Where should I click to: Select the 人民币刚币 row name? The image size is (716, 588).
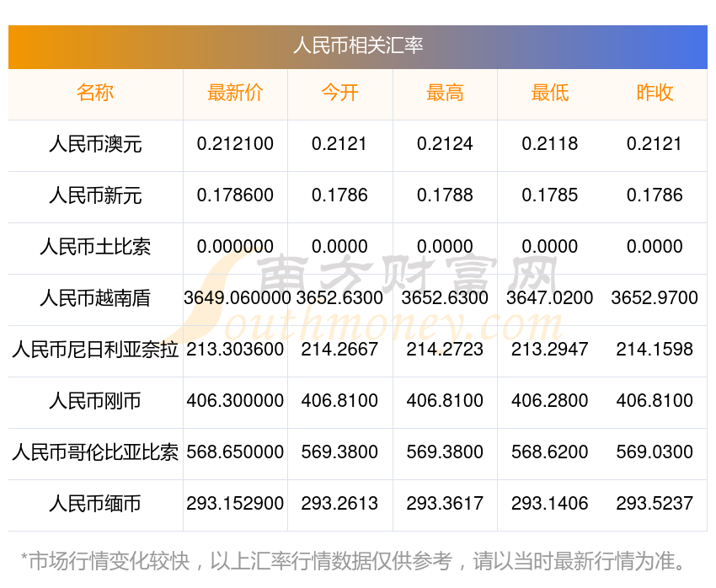coord(95,401)
